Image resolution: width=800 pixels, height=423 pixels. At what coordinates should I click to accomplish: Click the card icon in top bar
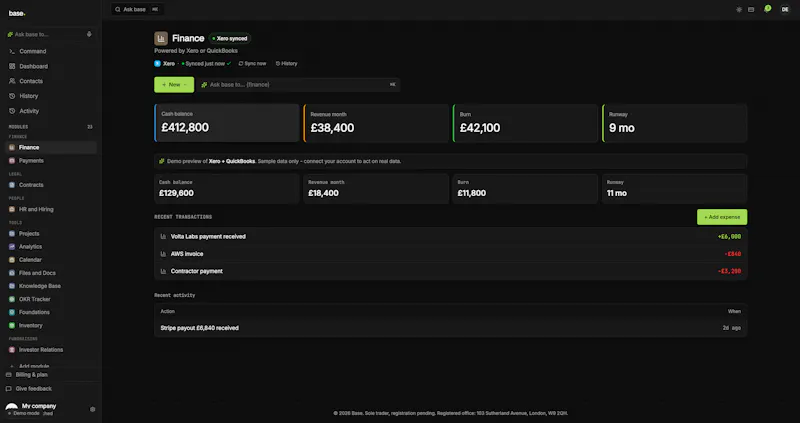[751, 10]
